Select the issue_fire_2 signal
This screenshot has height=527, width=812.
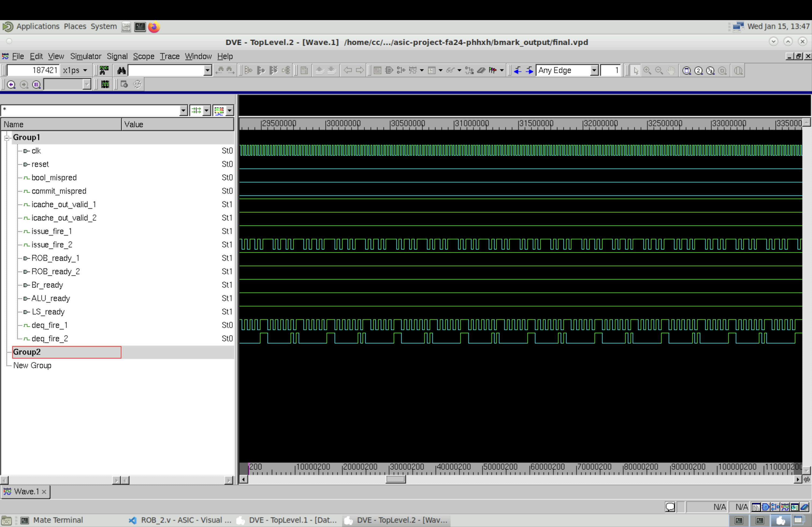click(52, 245)
